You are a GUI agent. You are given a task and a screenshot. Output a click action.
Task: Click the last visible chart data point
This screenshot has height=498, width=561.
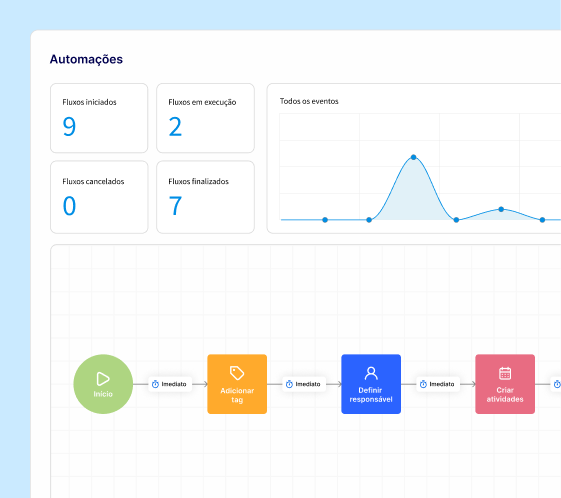coord(542,220)
